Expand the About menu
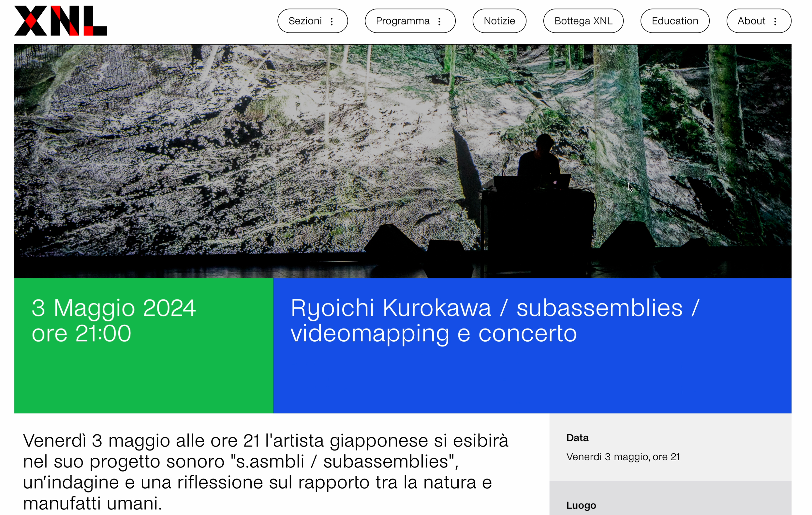 [751, 21]
